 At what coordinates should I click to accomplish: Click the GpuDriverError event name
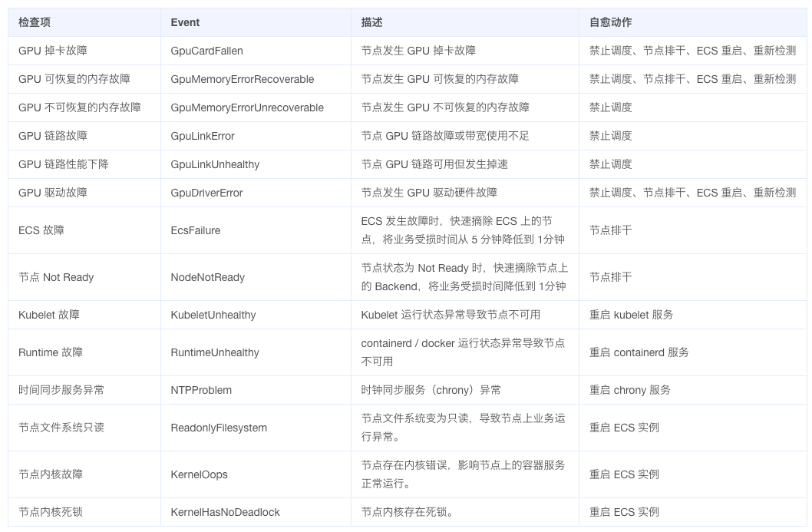tap(206, 193)
